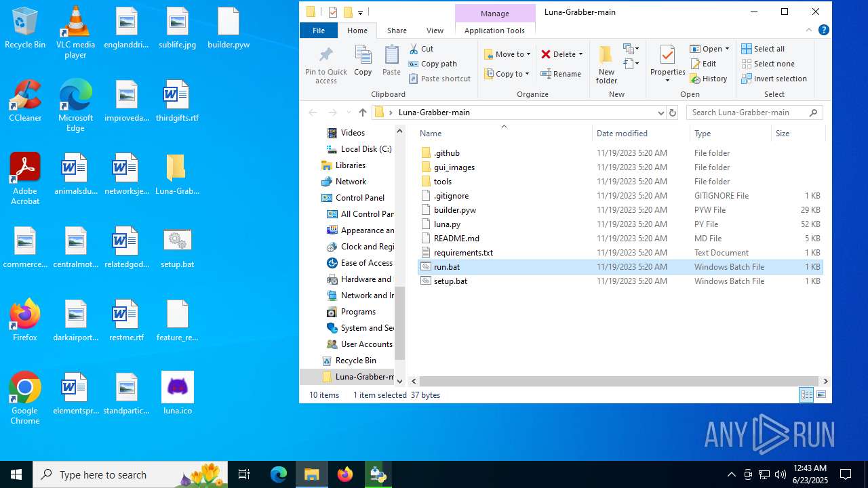
Task: Expand the Copy to dropdown
Action: click(528, 74)
